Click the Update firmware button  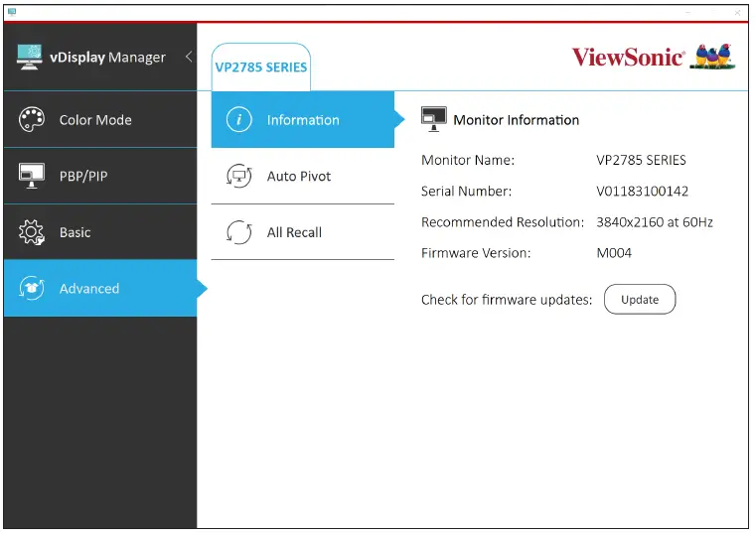point(640,299)
